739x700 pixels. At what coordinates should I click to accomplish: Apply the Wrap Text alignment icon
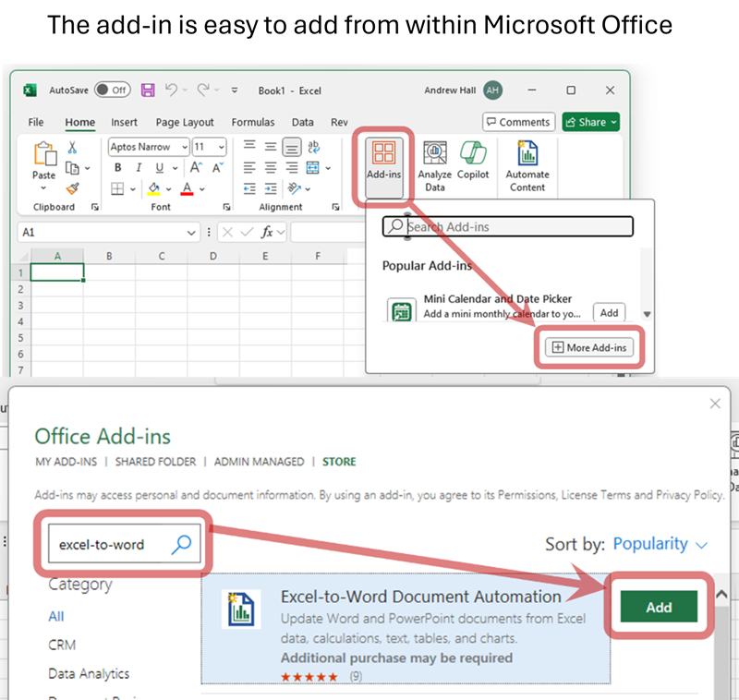[313, 146]
